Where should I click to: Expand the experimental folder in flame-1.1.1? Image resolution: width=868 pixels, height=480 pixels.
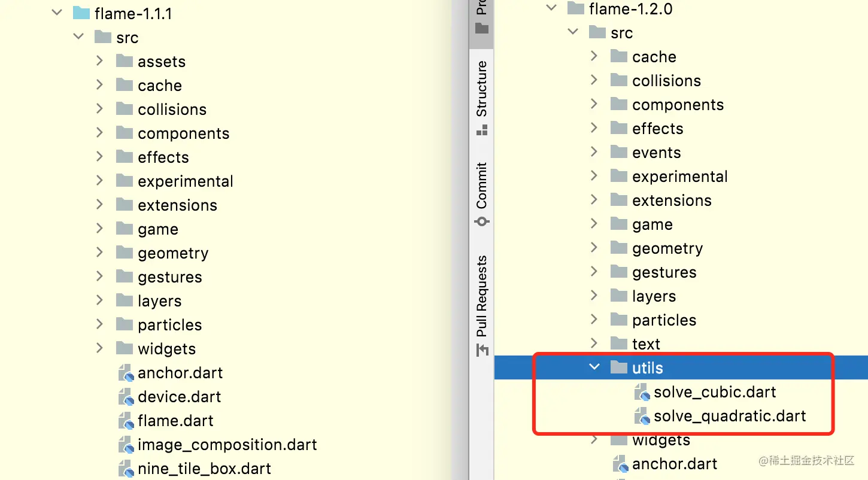pos(99,180)
